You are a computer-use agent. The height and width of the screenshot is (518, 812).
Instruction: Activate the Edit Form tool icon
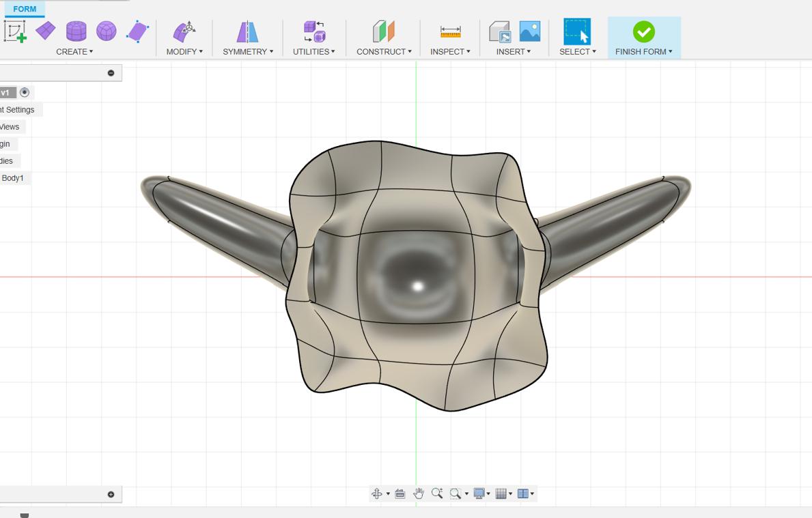coord(184,32)
